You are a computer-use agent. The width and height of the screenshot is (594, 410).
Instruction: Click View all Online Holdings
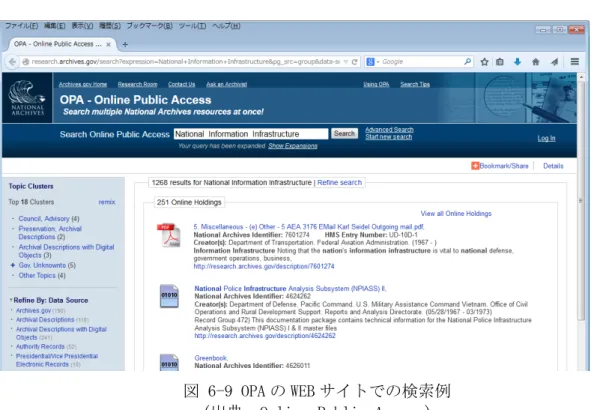[x=456, y=214]
